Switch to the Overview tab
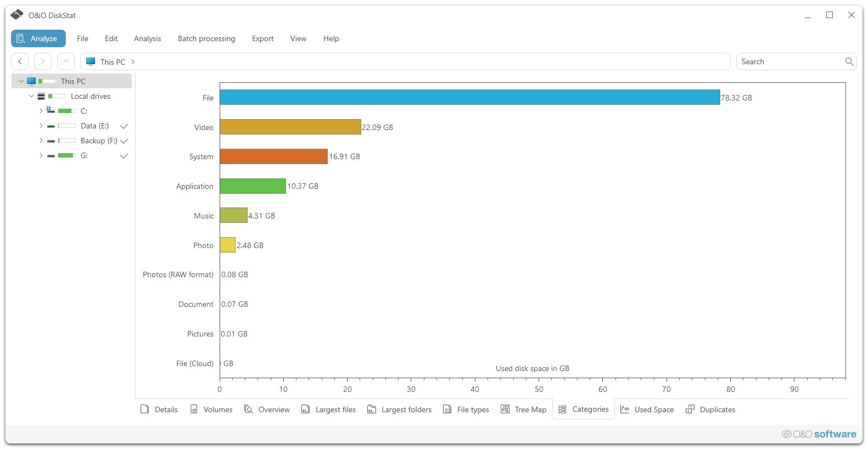The height and width of the screenshot is (449, 868). (267, 409)
